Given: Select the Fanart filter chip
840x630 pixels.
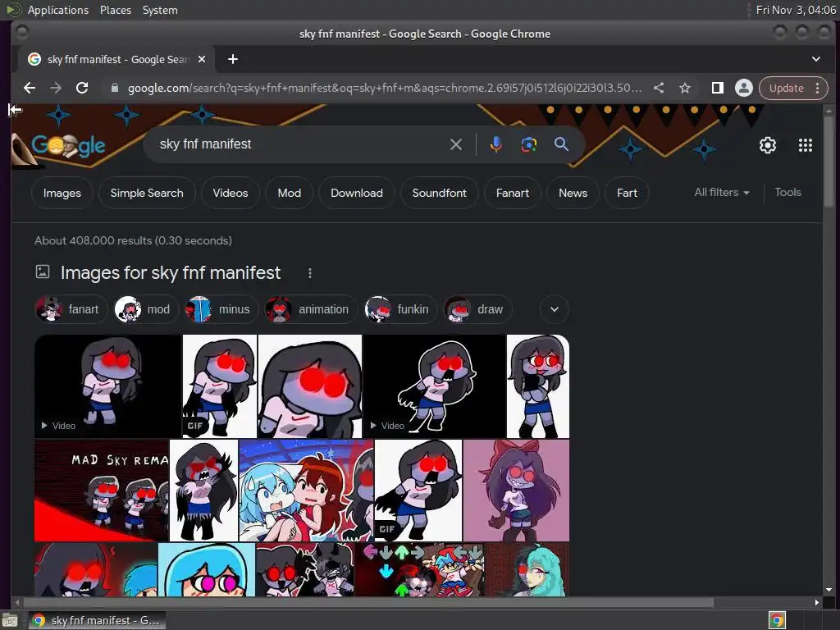Looking at the screenshot, I should point(513,193).
